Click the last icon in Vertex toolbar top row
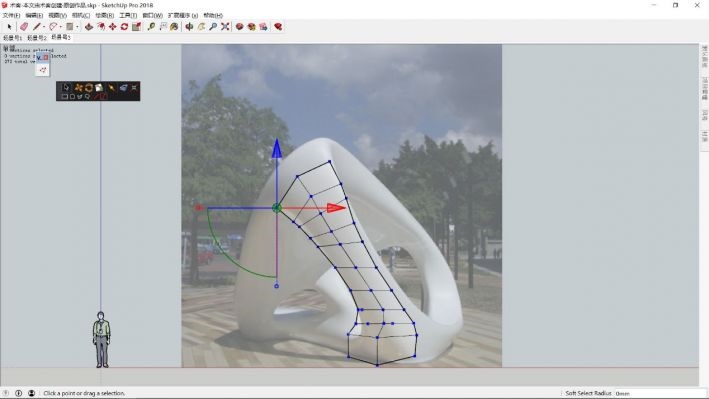This screenshot has height=399, width=709. pyautogui.click(x=134, y=87)
